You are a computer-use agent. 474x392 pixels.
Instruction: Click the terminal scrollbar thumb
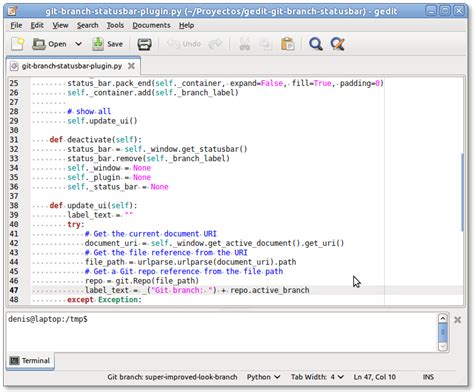[x=443, y=333]
